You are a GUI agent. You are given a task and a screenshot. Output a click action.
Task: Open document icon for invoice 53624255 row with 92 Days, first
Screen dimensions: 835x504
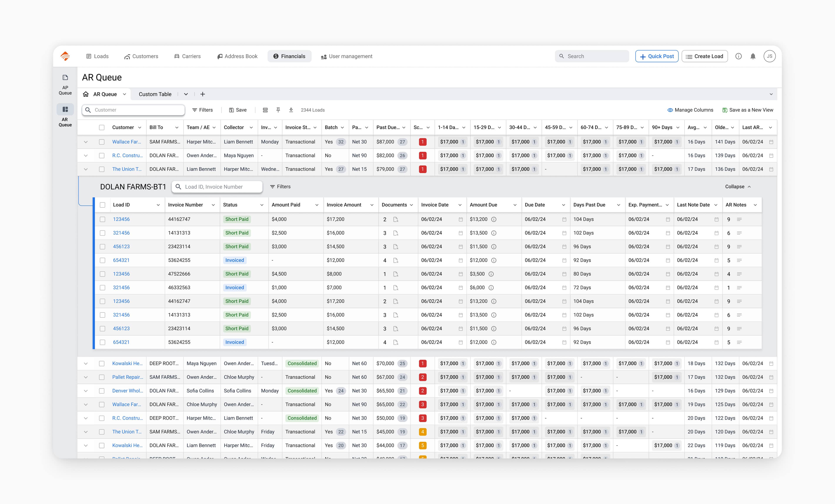point(396,260)
